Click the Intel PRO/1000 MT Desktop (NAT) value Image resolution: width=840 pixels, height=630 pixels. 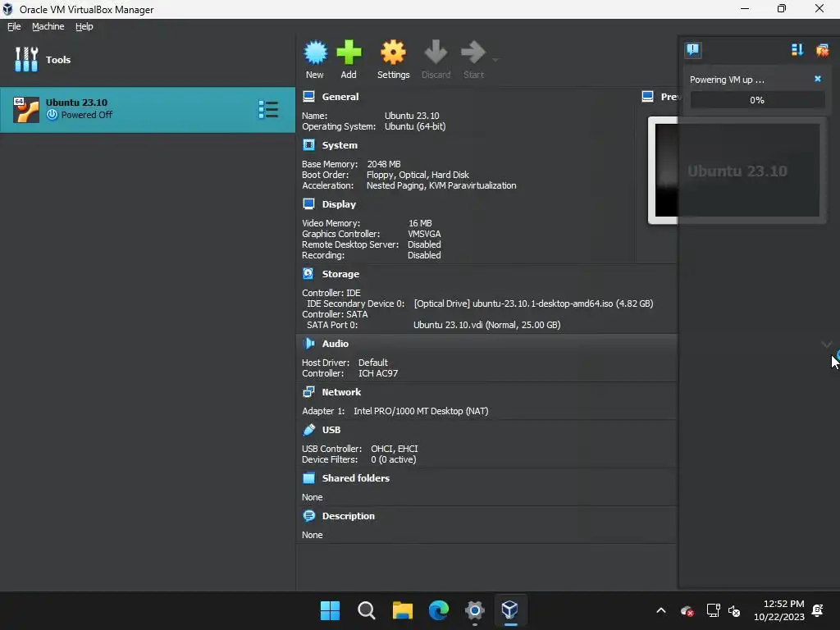tap(421, 412)
